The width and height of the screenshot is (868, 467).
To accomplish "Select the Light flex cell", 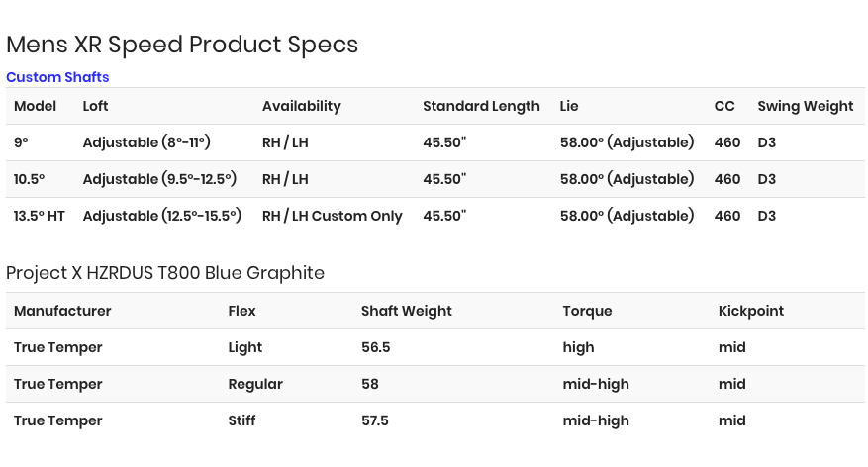I will [245, 347].
